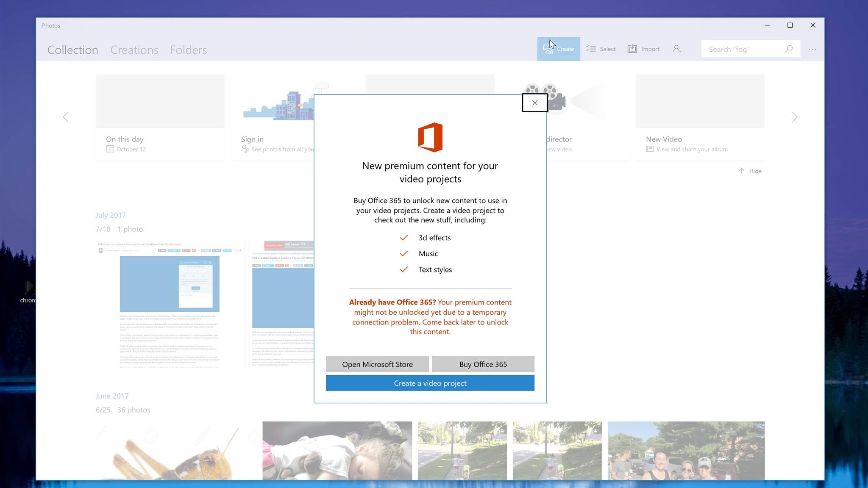Open the New Video album card

tap(700, 117)
